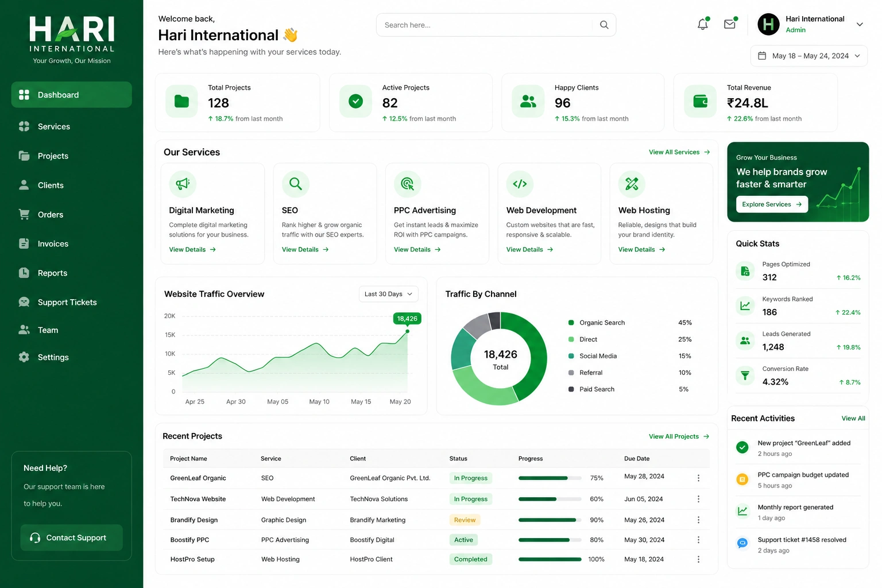Open options menu for GreenLeaf Organic row
The width and height of the screenshot is (882, 588).
point(698,478)
